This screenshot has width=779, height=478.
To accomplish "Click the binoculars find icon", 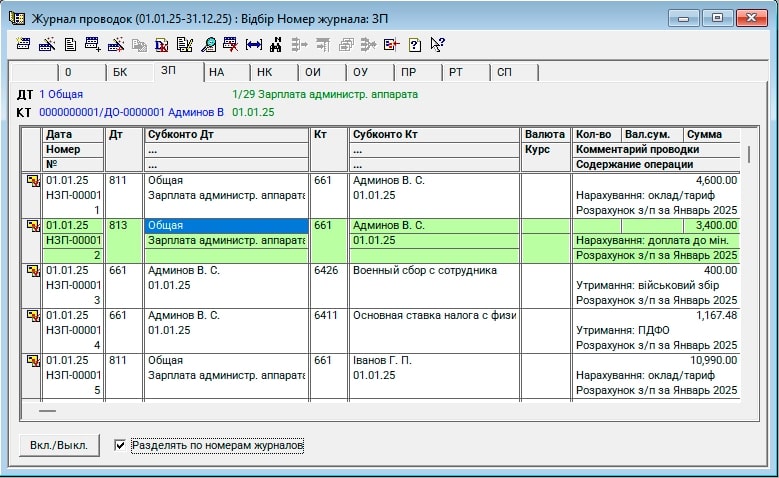I will (275, 44).
